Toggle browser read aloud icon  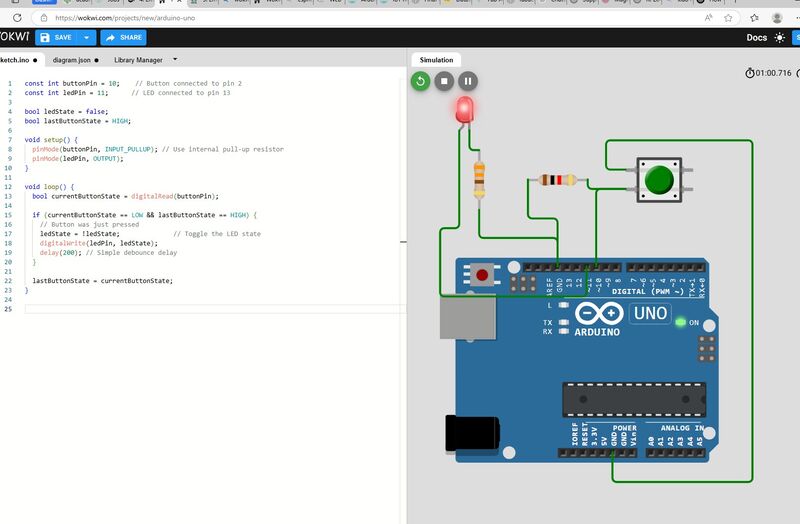tap(708, 18)
